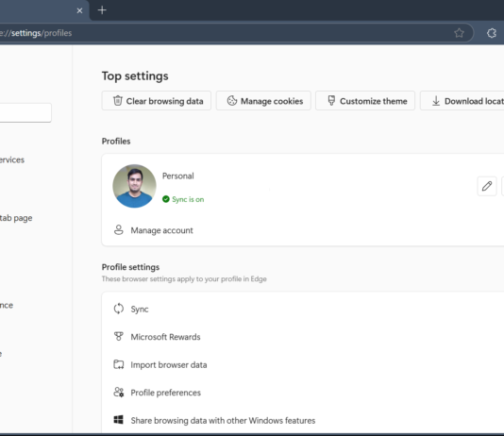Click the 'Sync is on' status text

coord(188,199)
